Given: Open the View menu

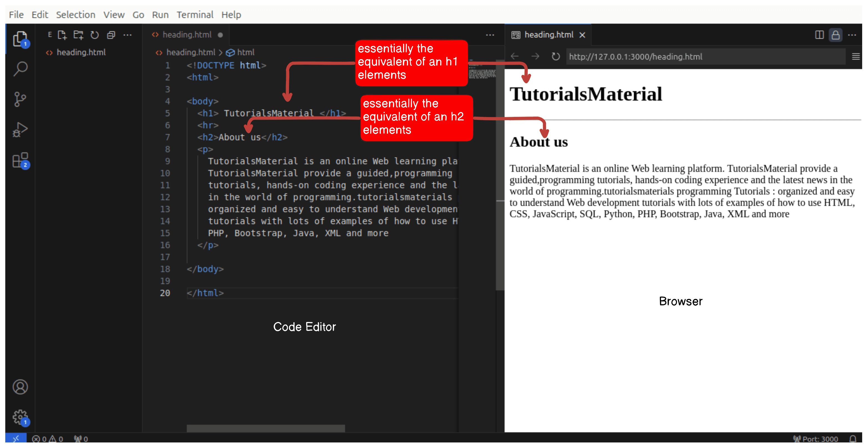Looking at the screenshot, I should [x=114, y=15].
